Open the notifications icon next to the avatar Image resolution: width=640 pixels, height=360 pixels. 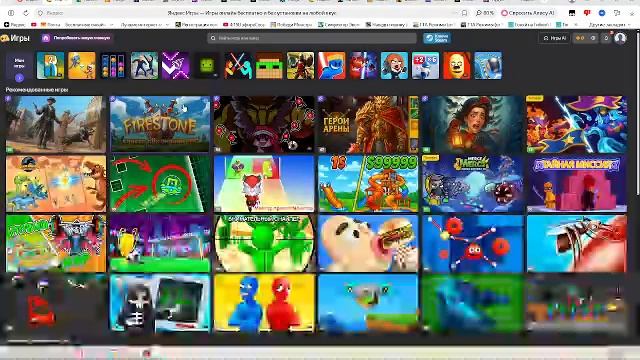607,38
